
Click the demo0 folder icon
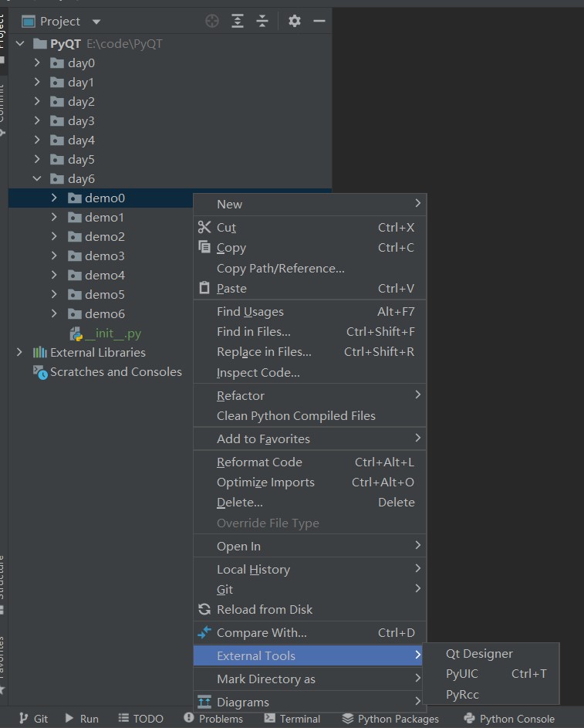pos(74,198)
